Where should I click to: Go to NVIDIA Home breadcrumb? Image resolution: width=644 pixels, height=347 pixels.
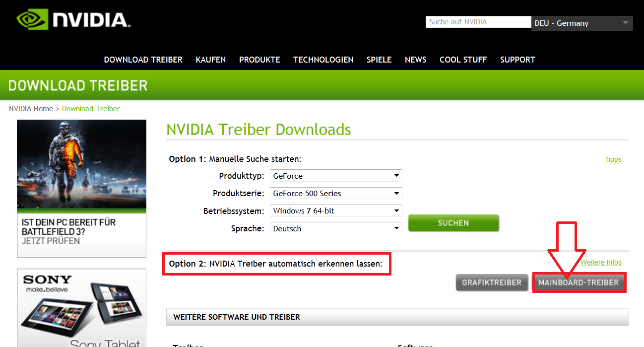pyautogui.click(x=31, y=109)
